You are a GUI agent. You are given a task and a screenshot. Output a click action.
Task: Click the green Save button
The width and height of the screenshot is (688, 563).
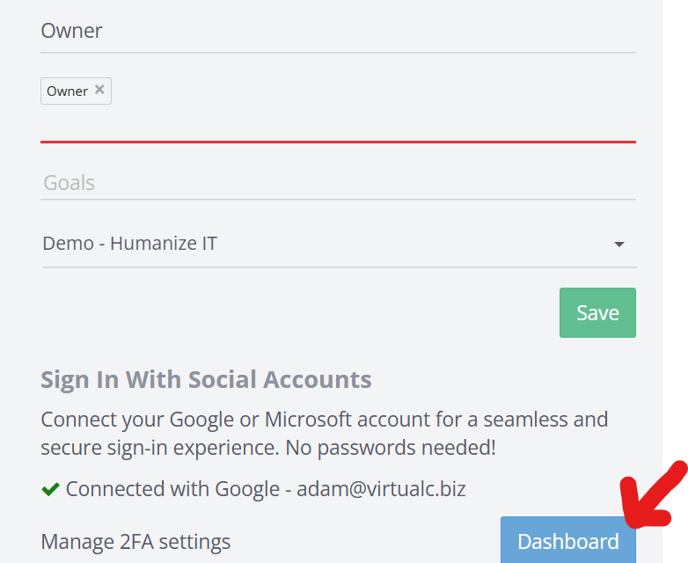(597, 313)
